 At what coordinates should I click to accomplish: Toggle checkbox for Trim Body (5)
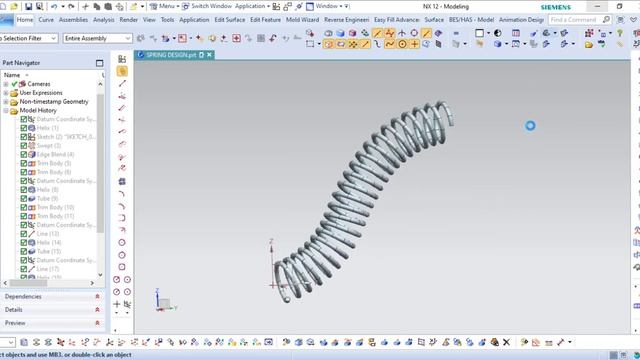24,163
